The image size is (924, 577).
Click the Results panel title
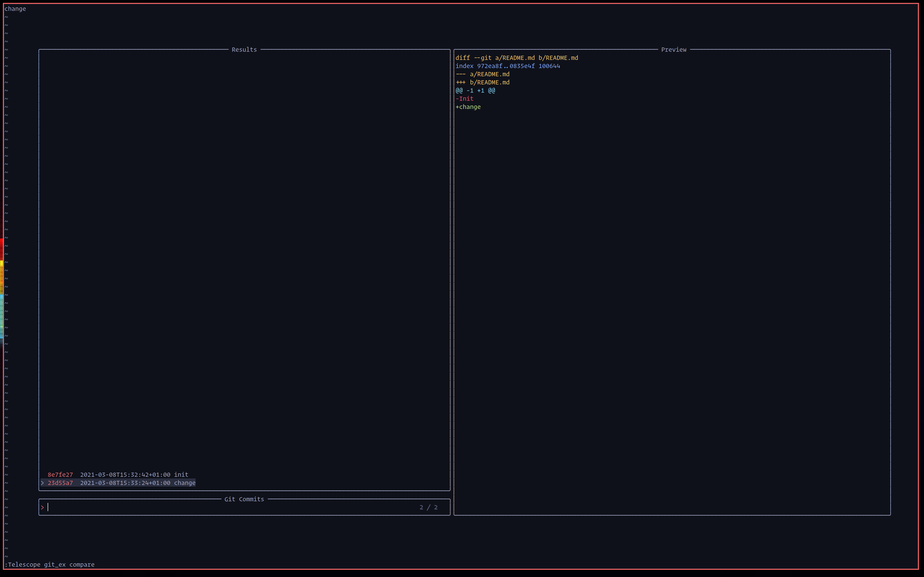(x=244, y=49)
